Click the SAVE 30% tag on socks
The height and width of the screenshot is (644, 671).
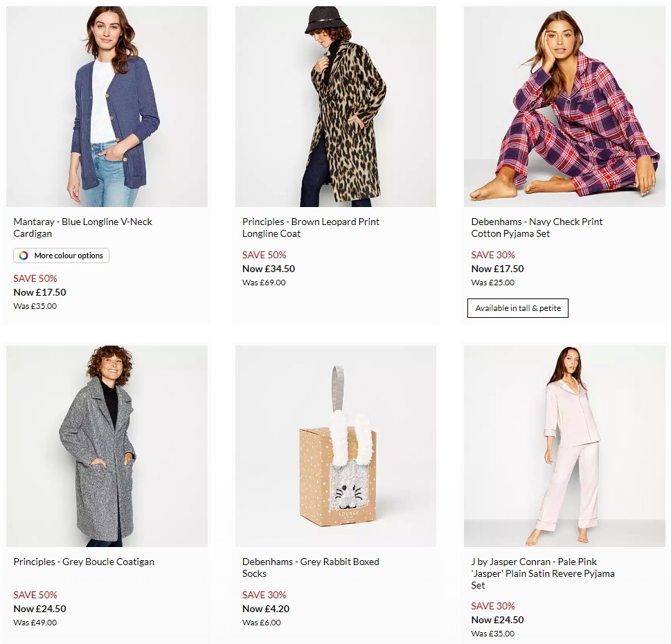[262, 595]
